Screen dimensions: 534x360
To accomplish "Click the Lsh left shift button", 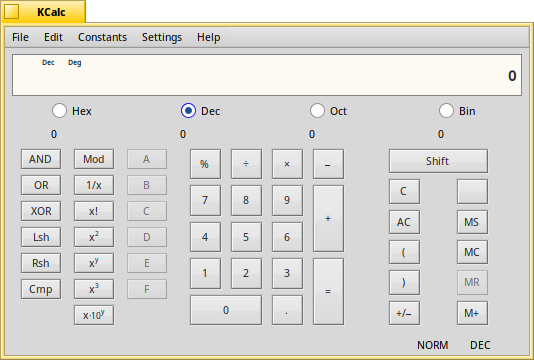I will pos(41,237).
